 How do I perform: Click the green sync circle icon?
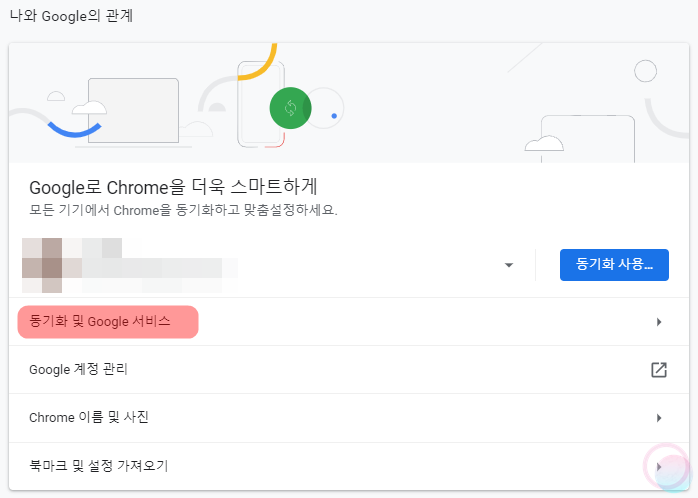tap(290, 108)
